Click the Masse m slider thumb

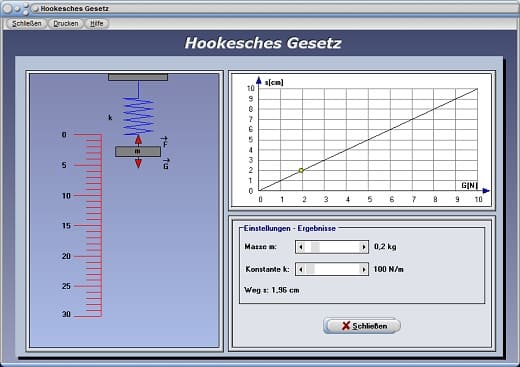point(315,247)
